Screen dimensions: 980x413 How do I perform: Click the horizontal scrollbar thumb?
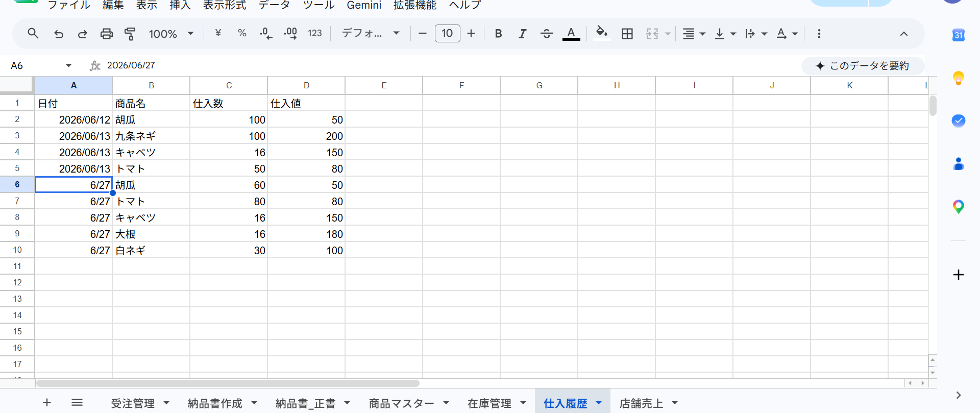228,383
